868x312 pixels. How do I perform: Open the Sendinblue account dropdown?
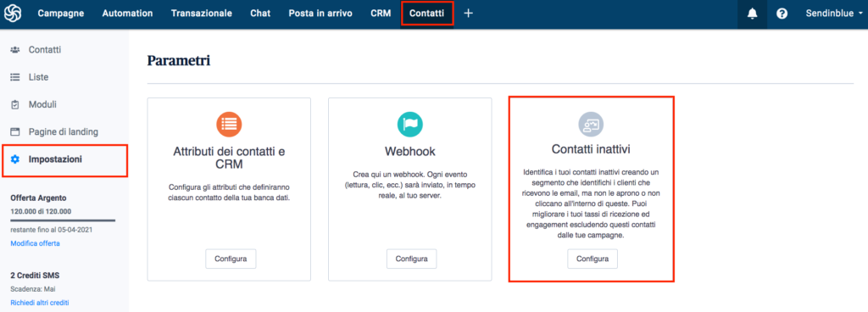834,14
